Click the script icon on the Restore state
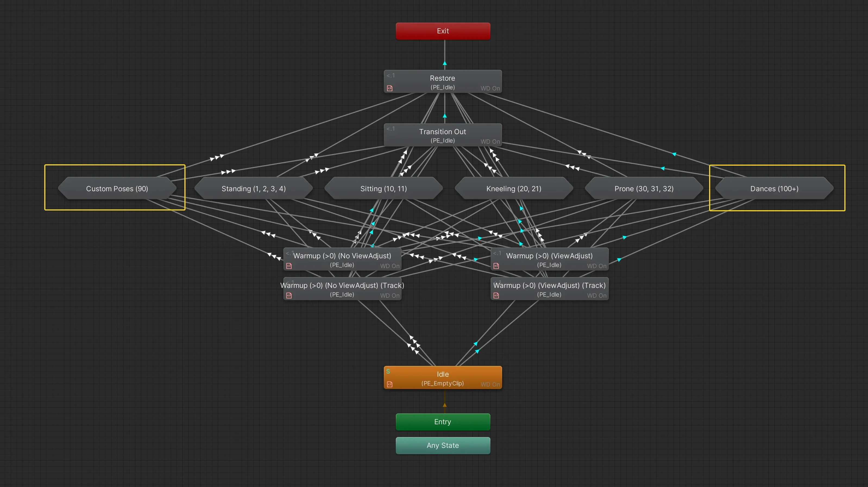Viewport: 868px width, 487px height. pyautogui.click(x=390, y=88)
